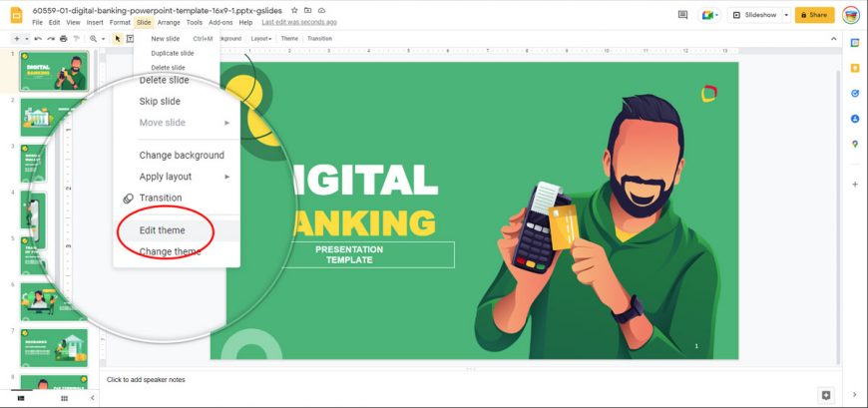Open new slide layout dropdown arrow

tap(27, 39)
